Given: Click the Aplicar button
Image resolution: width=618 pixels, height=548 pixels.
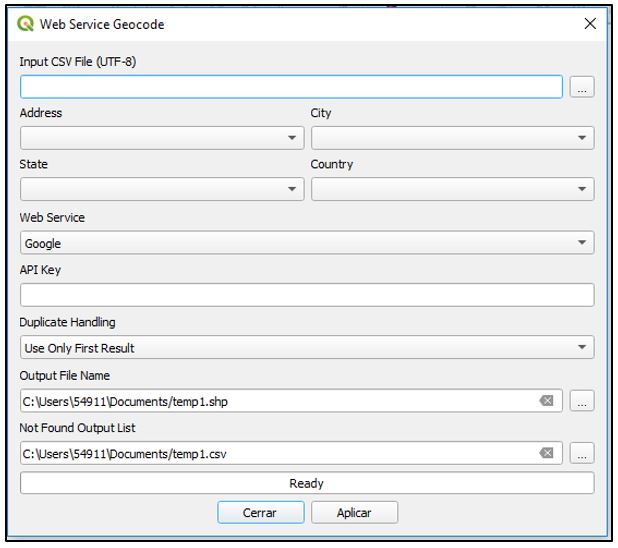Looking at the screenshot, I should 354,512.
